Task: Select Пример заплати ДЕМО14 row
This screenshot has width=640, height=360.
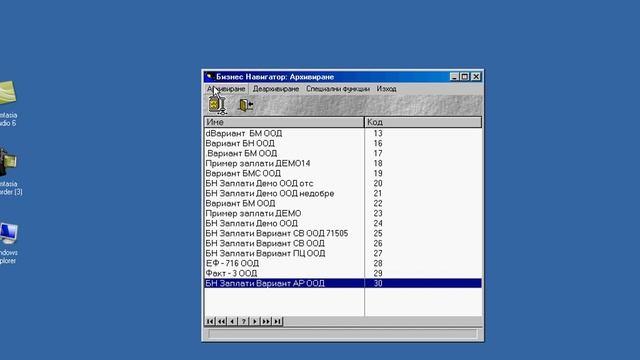Action: click(343, 163)
